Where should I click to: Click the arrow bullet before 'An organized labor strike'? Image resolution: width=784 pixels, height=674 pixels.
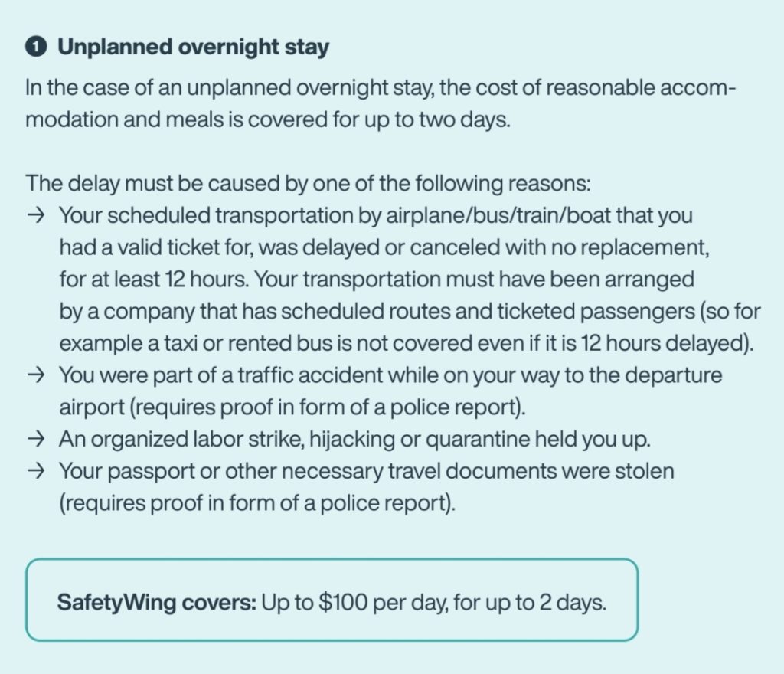34,440
